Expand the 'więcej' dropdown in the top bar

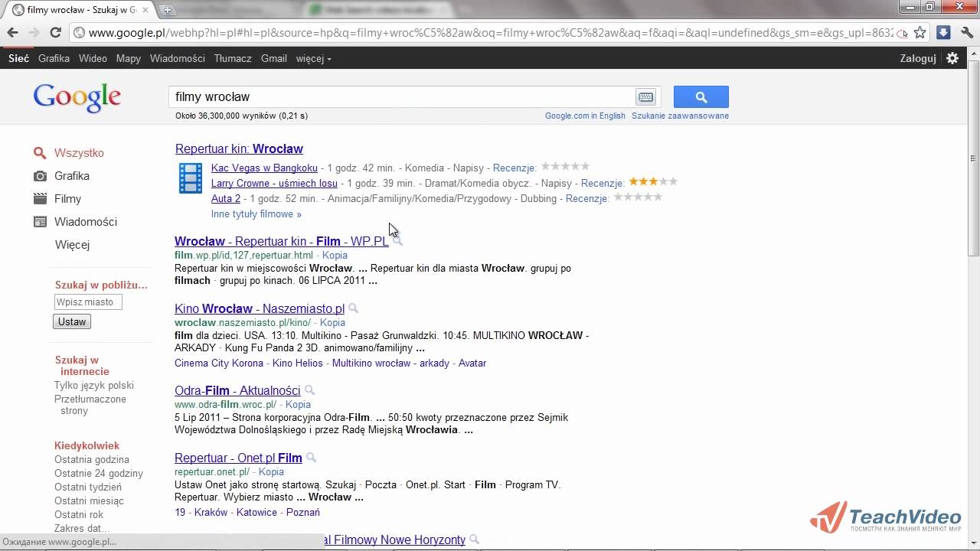(314, 58)
